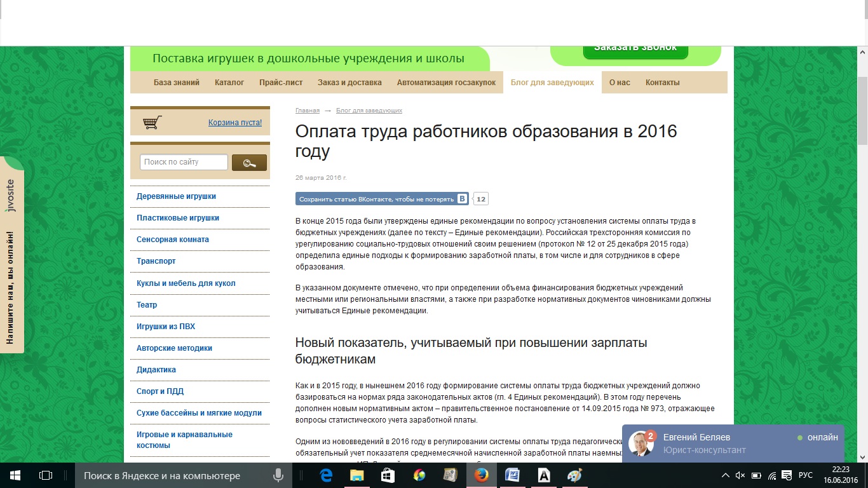Click Главная breadcrumb link

pyautogui.click(x=308, y=111)
